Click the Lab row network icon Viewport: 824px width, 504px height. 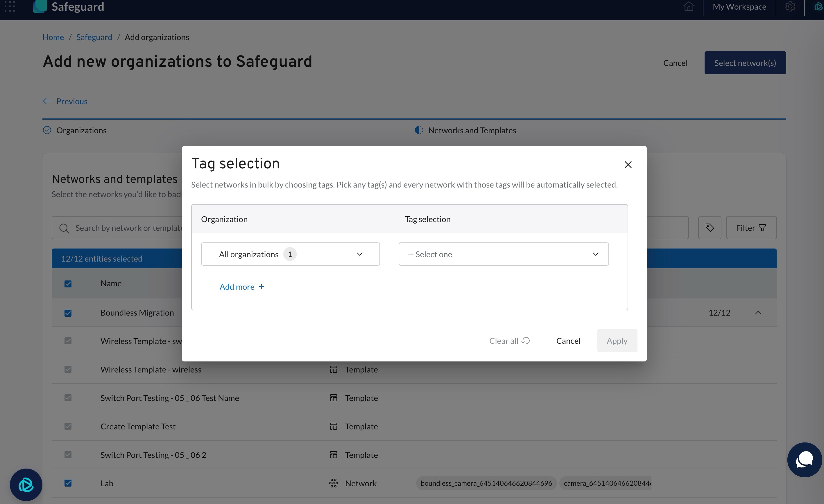(333, 483)
